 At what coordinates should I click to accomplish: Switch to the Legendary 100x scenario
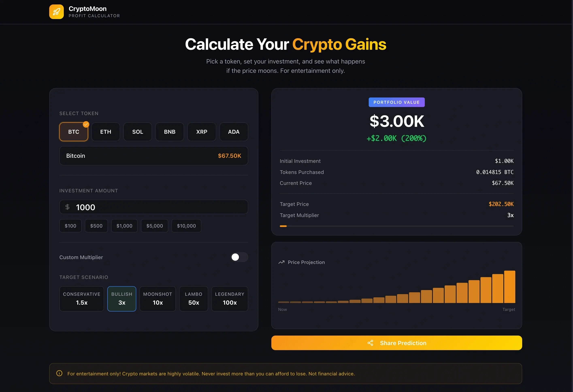(x=230, y=299)
